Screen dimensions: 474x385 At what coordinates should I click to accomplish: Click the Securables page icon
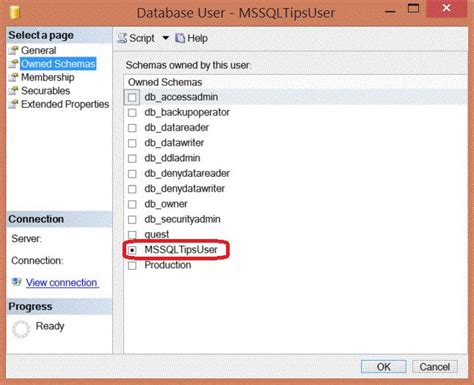pos(14,91)
